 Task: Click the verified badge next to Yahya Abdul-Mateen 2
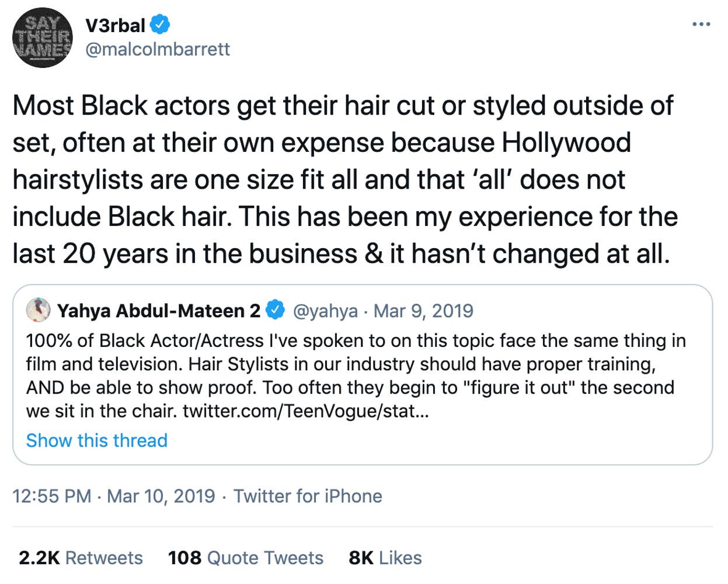coord(276,310)
